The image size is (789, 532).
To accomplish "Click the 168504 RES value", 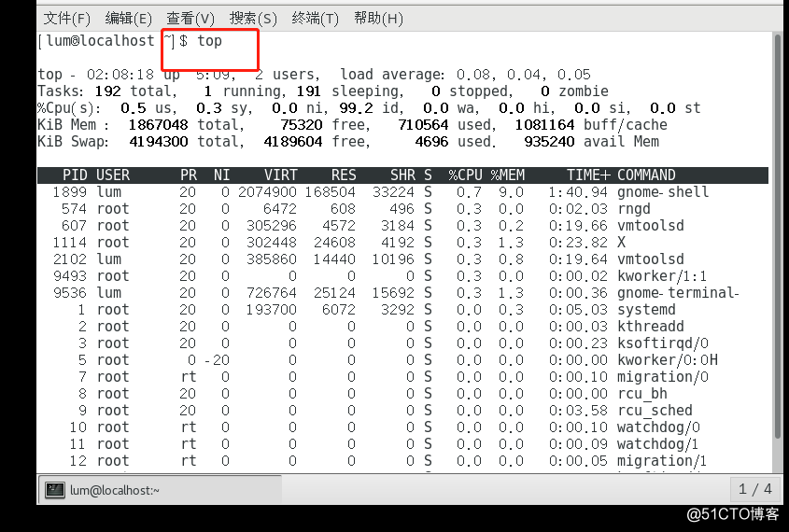I will 331,192.
